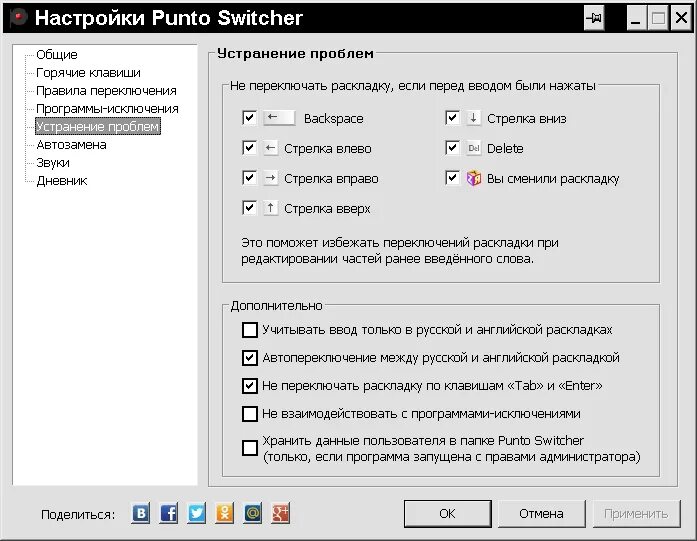Share via Mail.ru @ icon

coord(252,513)
